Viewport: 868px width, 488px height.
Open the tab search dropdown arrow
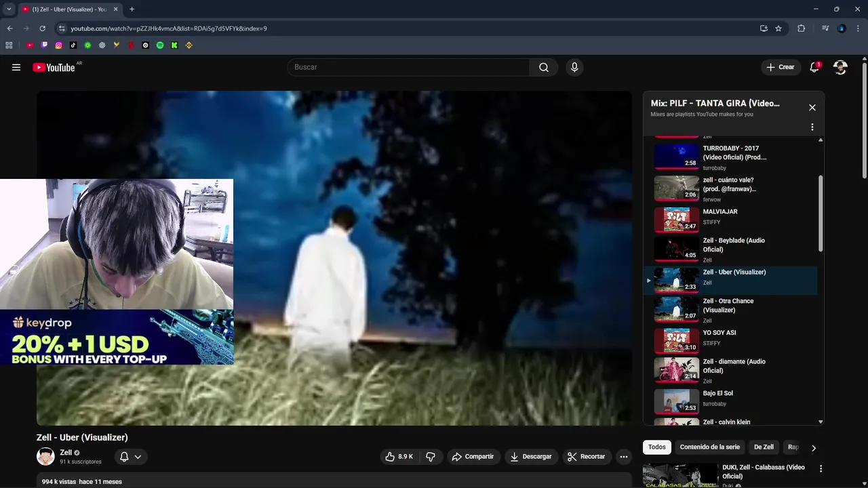pos(9,9)
